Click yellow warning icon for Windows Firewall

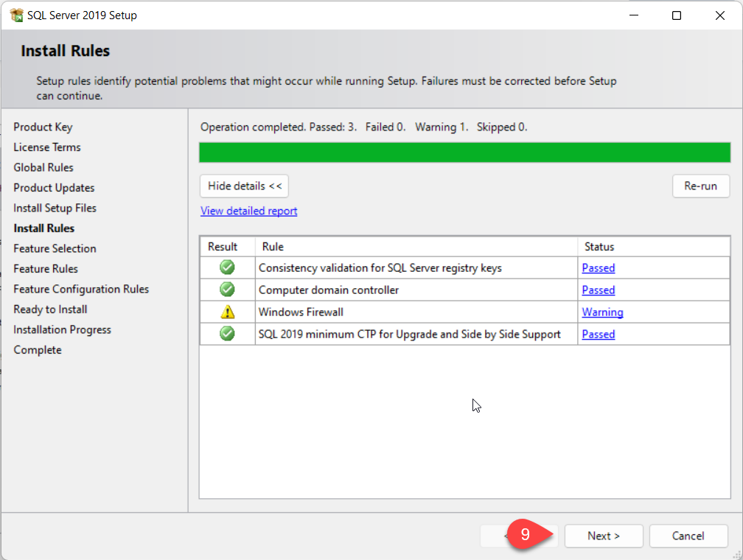tap(228, 312)
